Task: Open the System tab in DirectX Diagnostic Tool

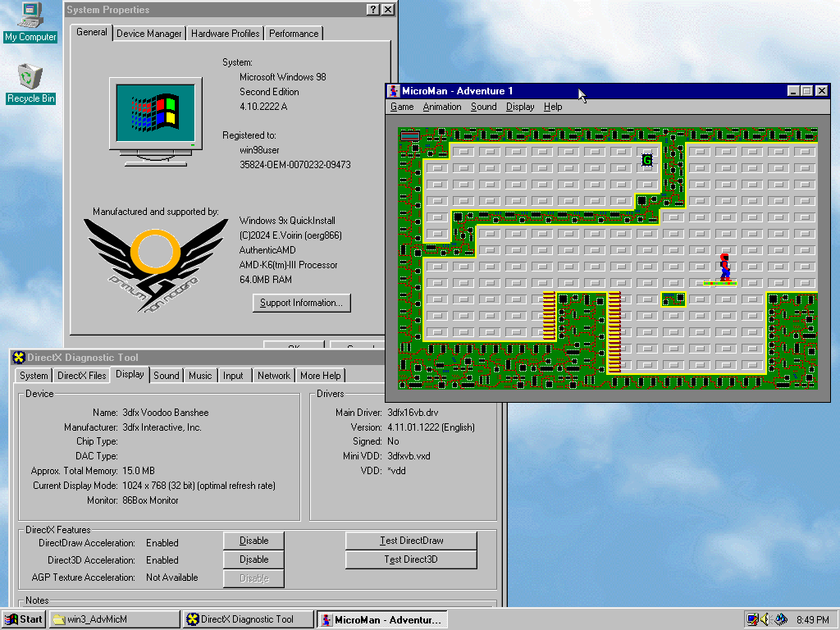Action: pyautogui.click(x=34, y=376)
